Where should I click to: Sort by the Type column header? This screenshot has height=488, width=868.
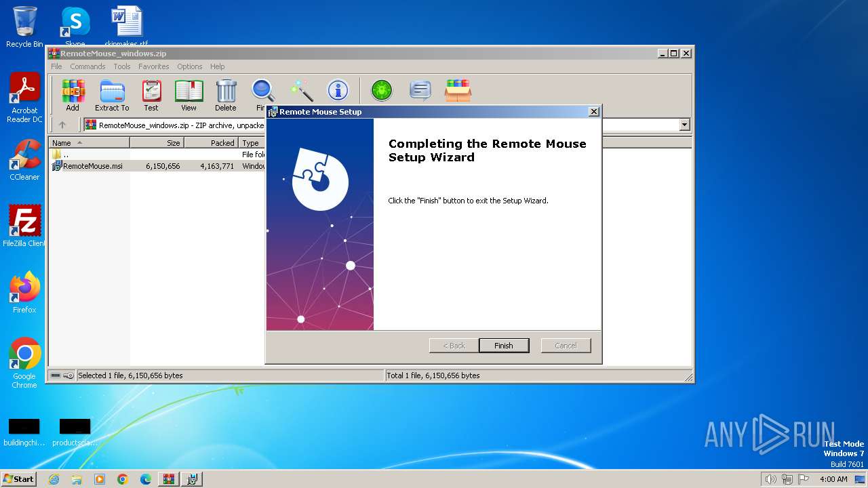(x=252, y=143)
